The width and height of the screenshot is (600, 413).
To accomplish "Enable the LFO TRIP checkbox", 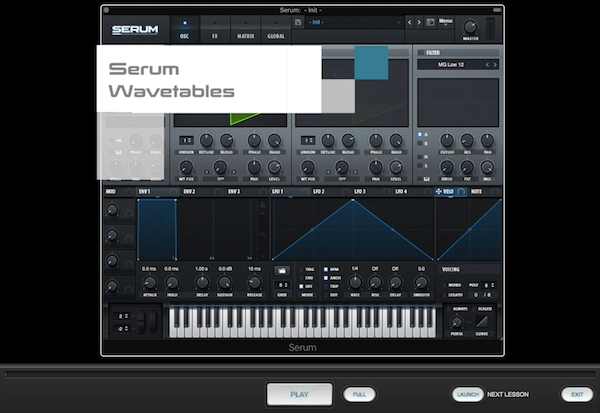I will (326, 286).
